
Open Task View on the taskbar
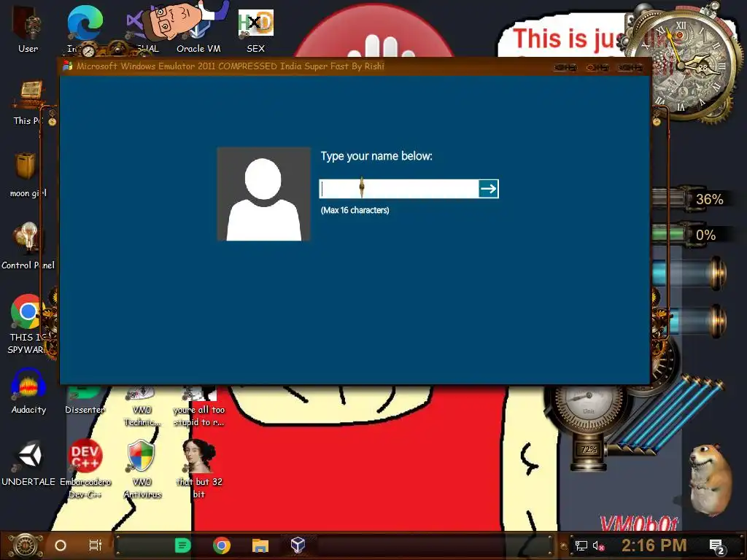click(x=96, y=545)
